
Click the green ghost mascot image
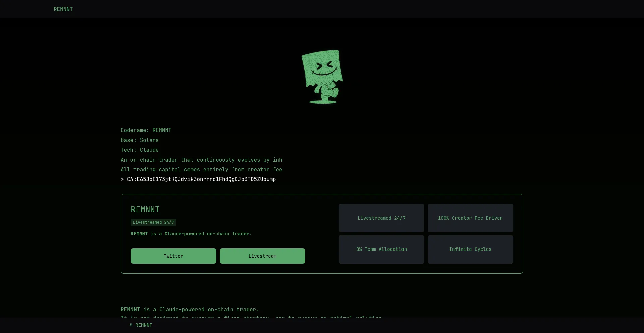(322, 77)
